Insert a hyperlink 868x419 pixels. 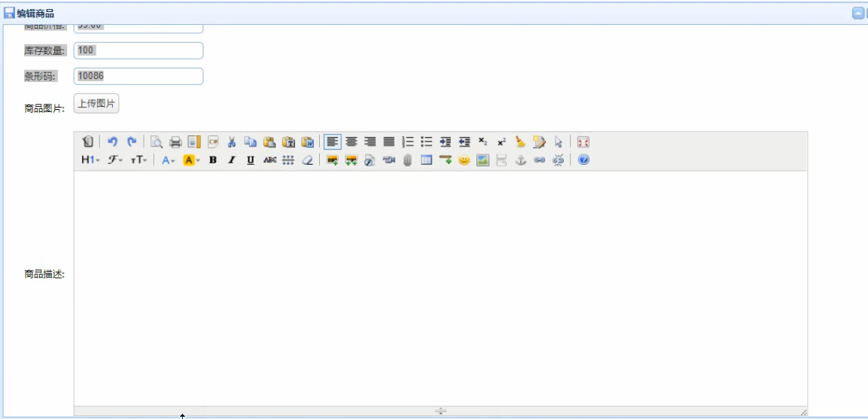coord(539,160)
